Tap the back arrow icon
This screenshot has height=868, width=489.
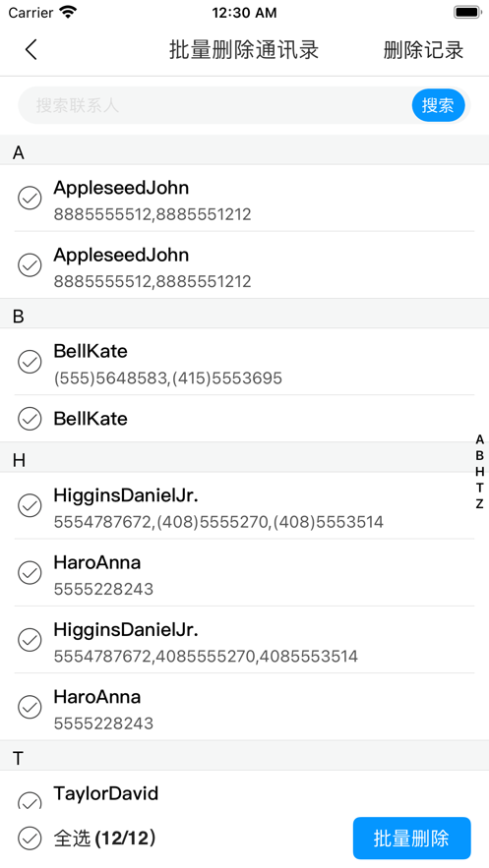click(x=31, y=50)
